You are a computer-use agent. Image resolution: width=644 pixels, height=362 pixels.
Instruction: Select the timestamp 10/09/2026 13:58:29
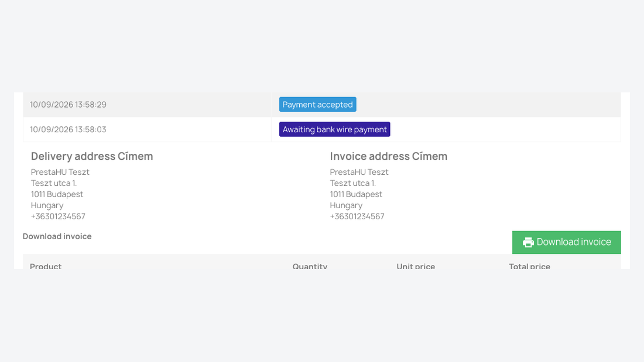(68, 105)
